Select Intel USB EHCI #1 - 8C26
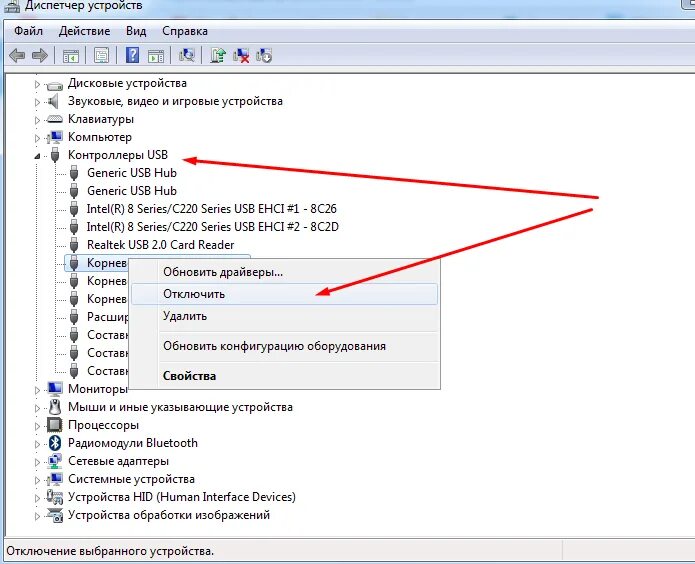 point(211,209)
